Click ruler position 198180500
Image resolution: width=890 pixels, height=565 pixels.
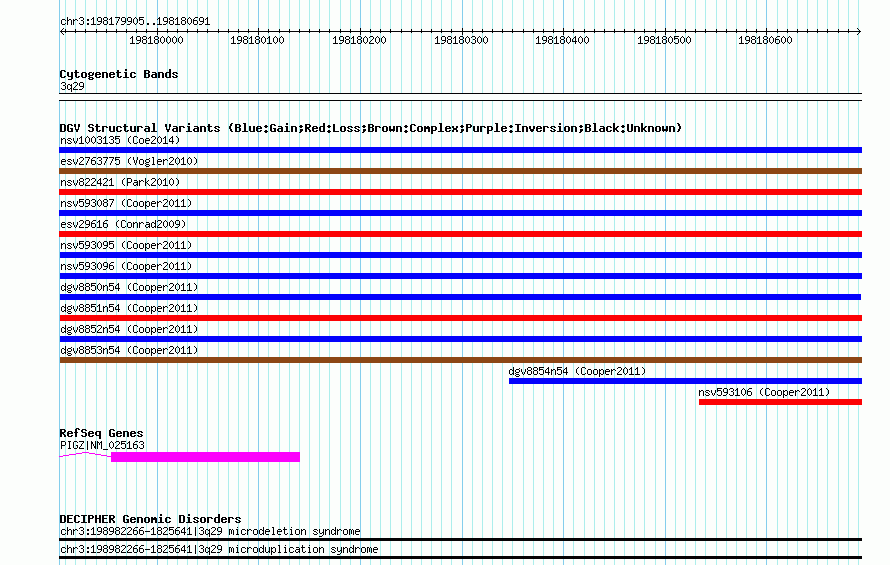664,40
